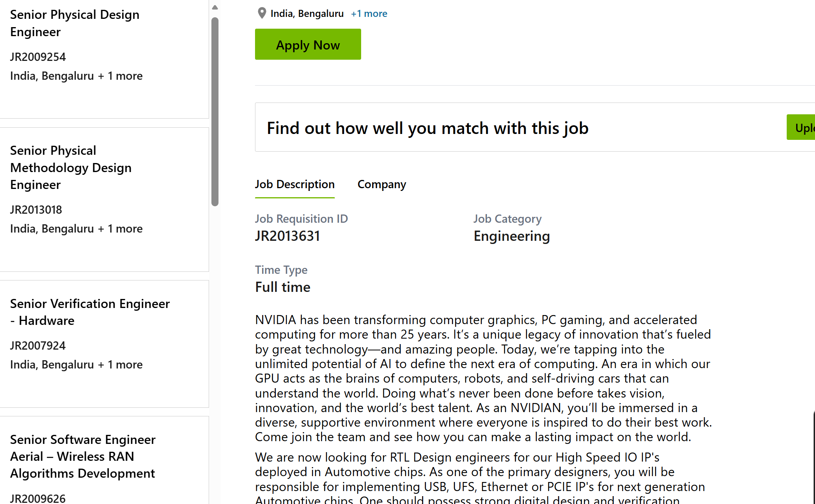Click the 'Find out how well you match' heading
This screenshot has width=815, height=504.
tap(428, 128)
